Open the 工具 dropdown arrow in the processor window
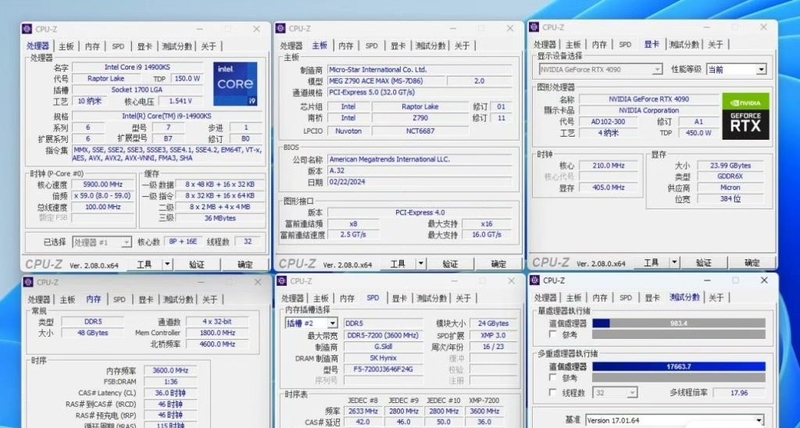The height and width of the screenshot is (428, 800). click(x=167, y=264)
